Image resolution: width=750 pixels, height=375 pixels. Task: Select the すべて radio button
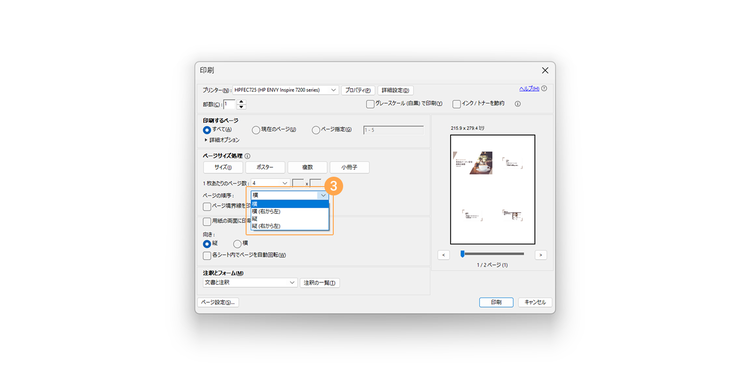pyautogui.click(x=207, y=130)
